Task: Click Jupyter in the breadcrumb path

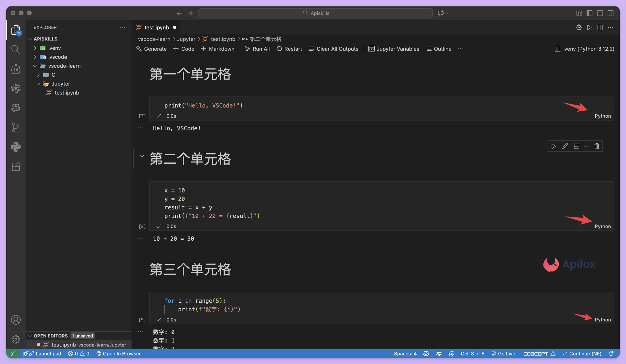Action: pyautogui.click(x=186, y=39)
